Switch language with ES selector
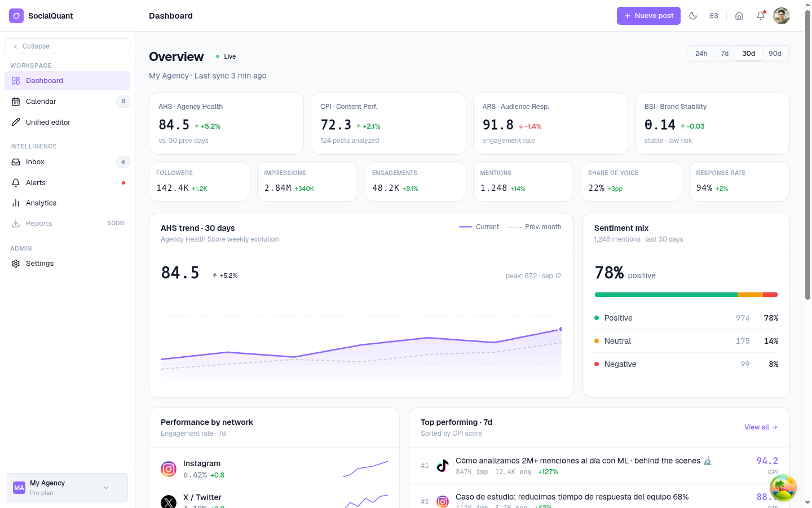This screenshot has height=508, width=812. click(714, 16)
